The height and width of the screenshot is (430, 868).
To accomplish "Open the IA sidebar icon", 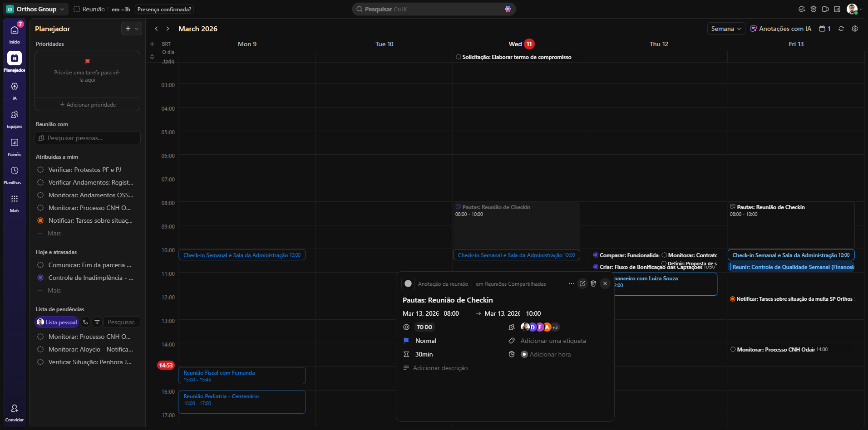I will click(15, 87).
